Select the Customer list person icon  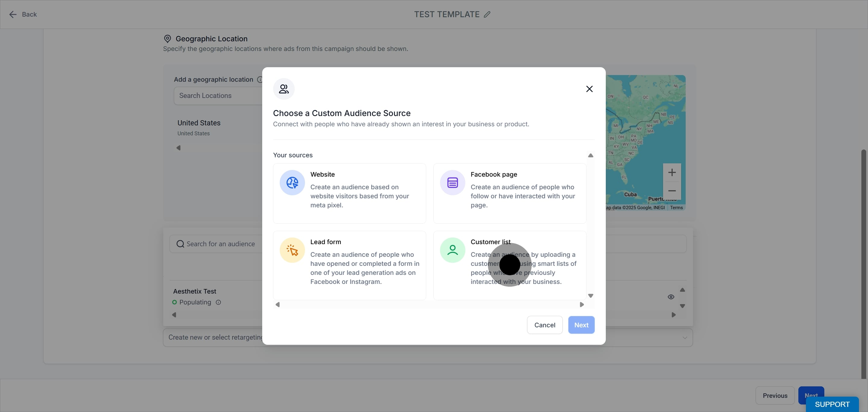(452, 250)
